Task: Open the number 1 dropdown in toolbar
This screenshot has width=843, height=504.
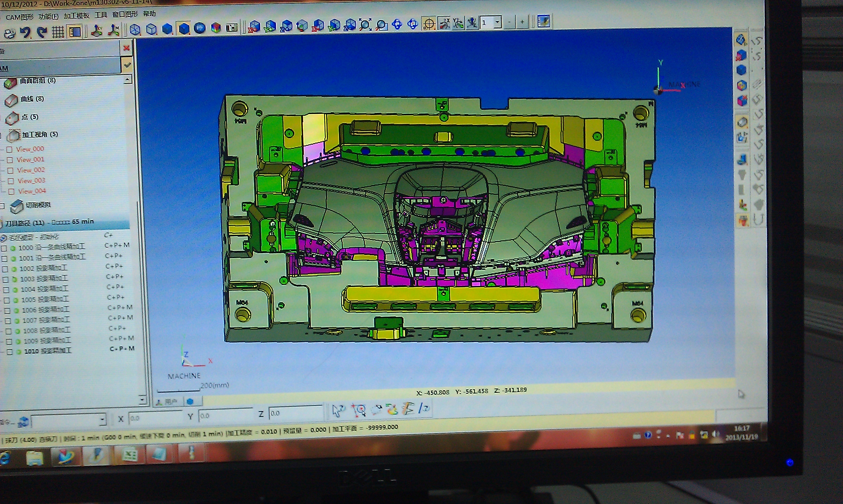Action: pyautogui.click(x=497, y=22)
